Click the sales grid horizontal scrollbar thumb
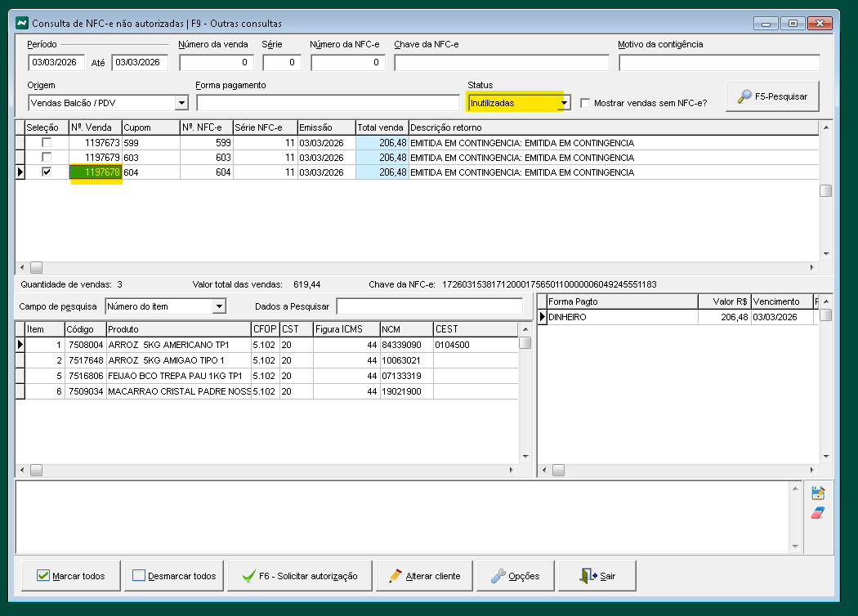 point(36,267)
